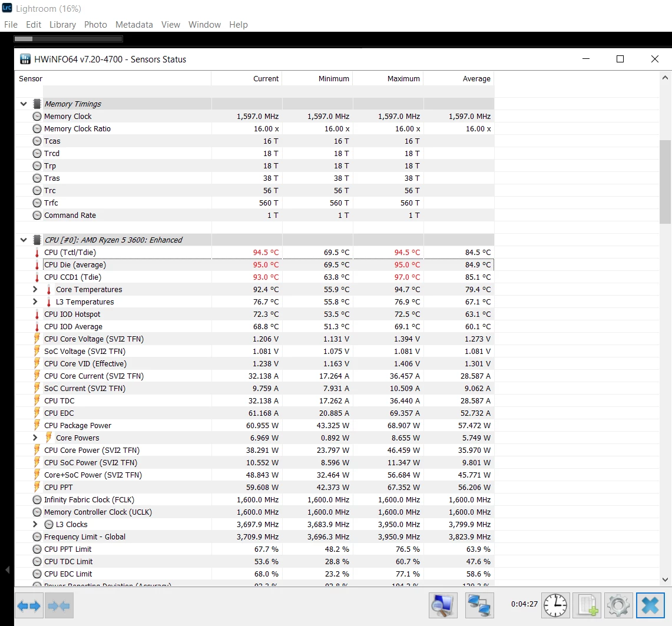The width and height of the screenshot is (672, 626).
Task: Click the Maximum column header
Action: [388, 78]
